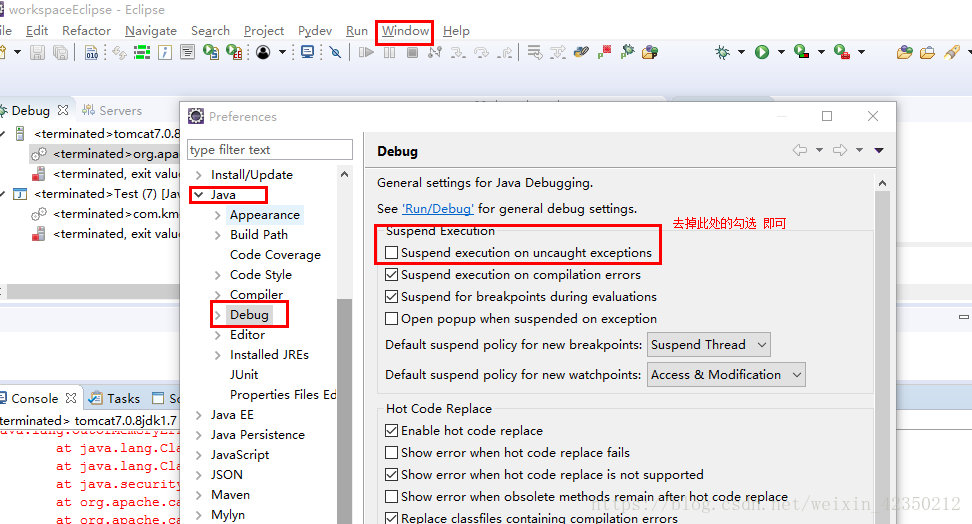This screenshot has width=972, height=524.
Task: Click the Resume debug icon
Action: pyautogui.click(x=366, y=53)
